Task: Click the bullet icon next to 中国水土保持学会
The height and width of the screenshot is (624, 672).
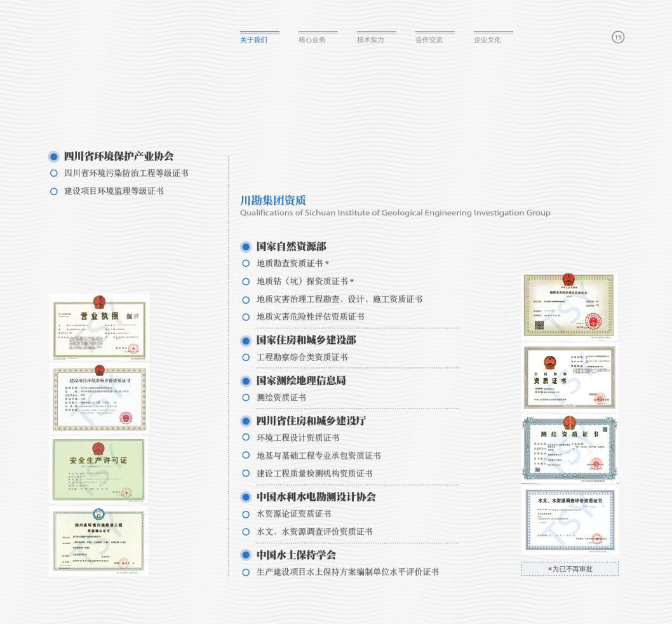Action: (x=246, y=553)
